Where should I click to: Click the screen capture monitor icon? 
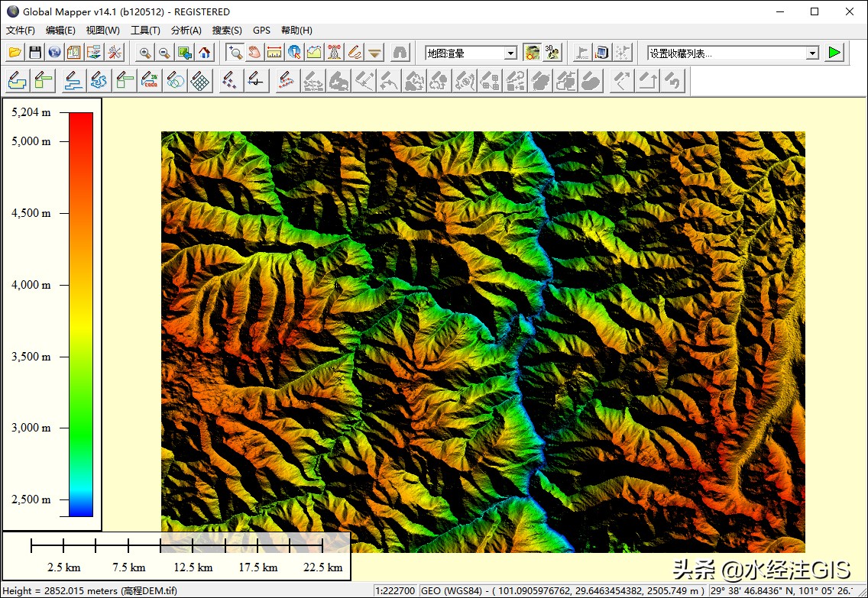pyautogui.click(x=602, y=53)
